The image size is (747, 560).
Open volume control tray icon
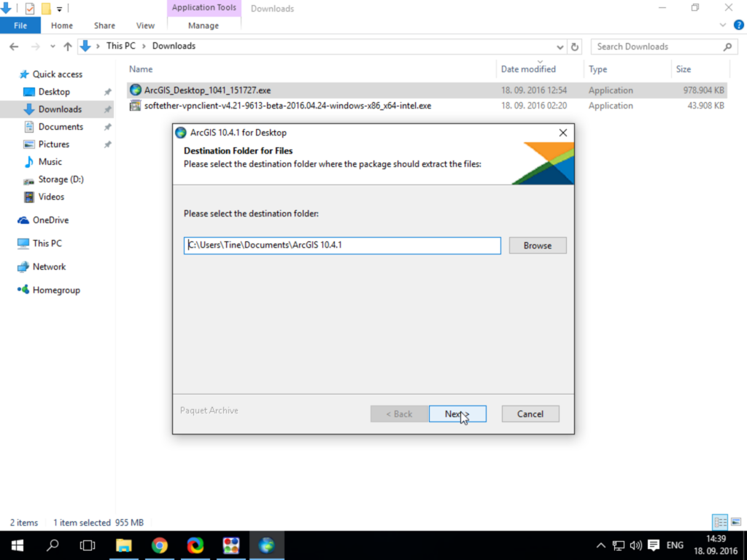(x=636, y=545)
